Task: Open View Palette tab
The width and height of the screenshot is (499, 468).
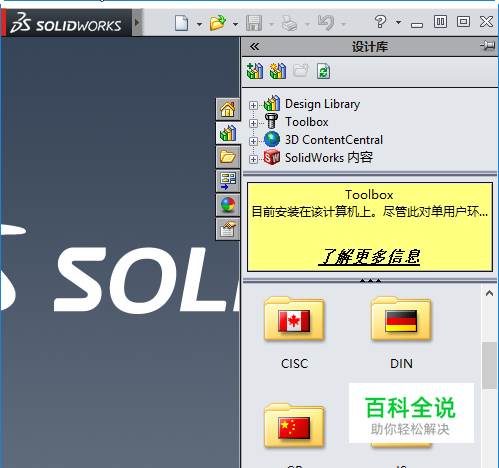Action: [x=228, y=181]
